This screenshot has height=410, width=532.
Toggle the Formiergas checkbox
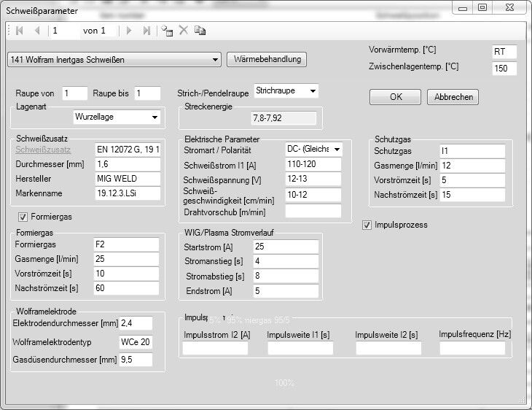23,217
